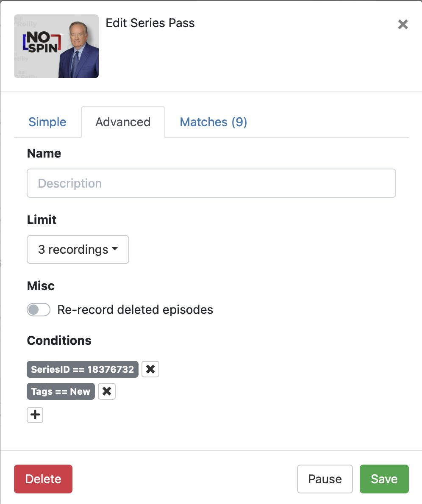The height and width of the screenshot is (504, 422).
Task: Click the Edit Series Pass title text
Action: [x=150, y=23]
